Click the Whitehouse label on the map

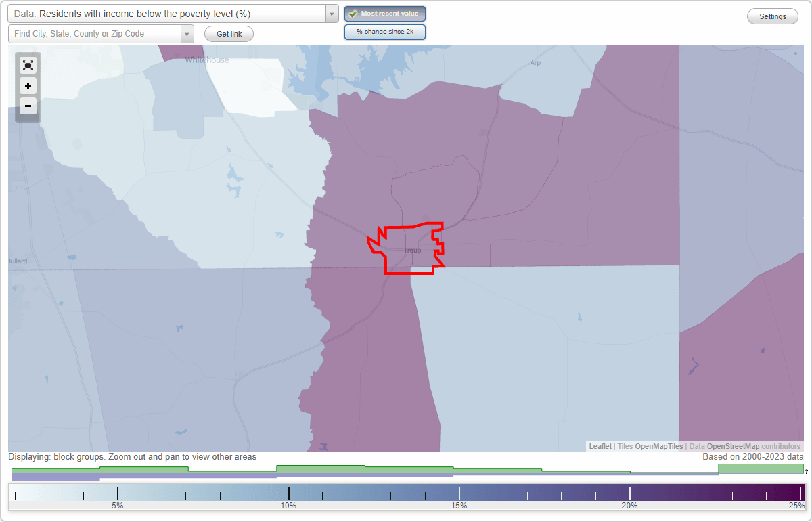pyautogui.click(x=206, y=60)
